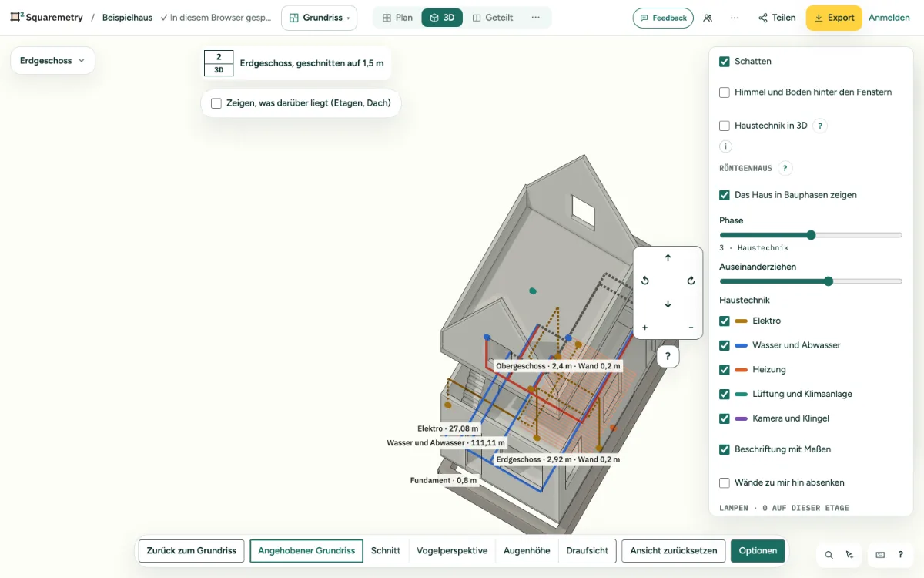Tilt camera up with the up arrow
Viewport: 924px width, 578px height.
[x=668, y=258]
